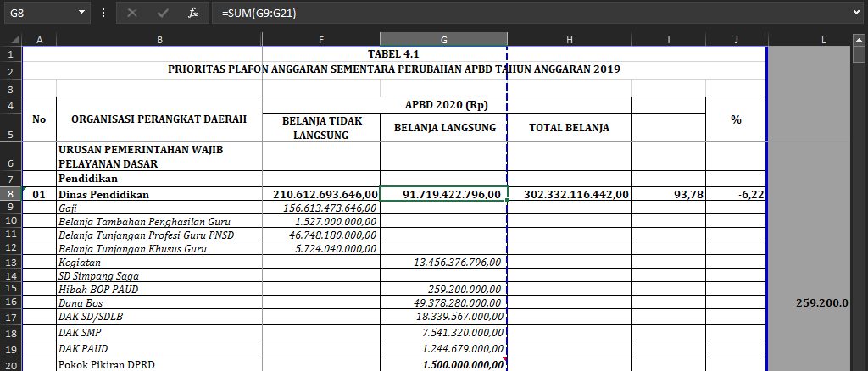Viewport: 868px width, 371px height.
Task: Click the Dinas Pendidikan cell
Action: (159, 194)
